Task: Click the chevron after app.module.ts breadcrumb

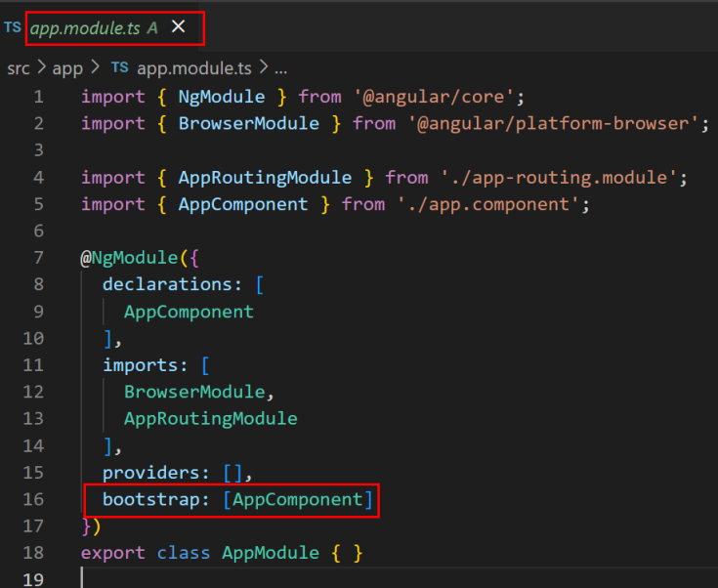Action: click(x=264, y=67)
